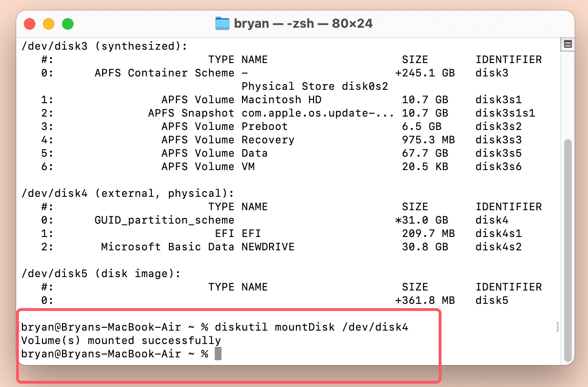588x387 pixels.
Task: Click the disk4s2 identifier
Action: click(x=498, y=247)
